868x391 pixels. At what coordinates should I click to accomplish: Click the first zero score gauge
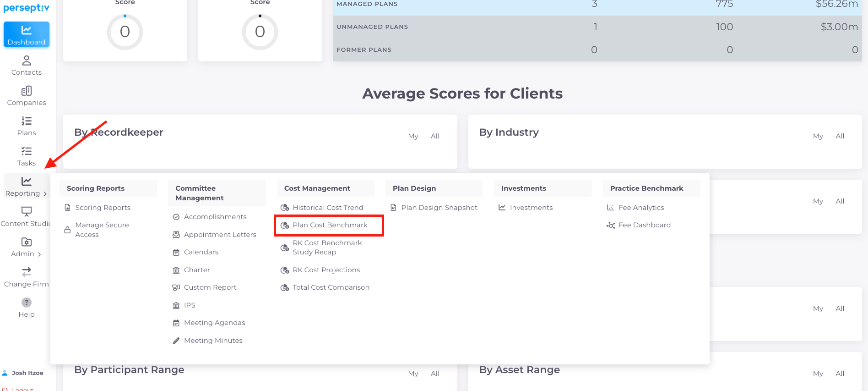(x=125, y=32)
